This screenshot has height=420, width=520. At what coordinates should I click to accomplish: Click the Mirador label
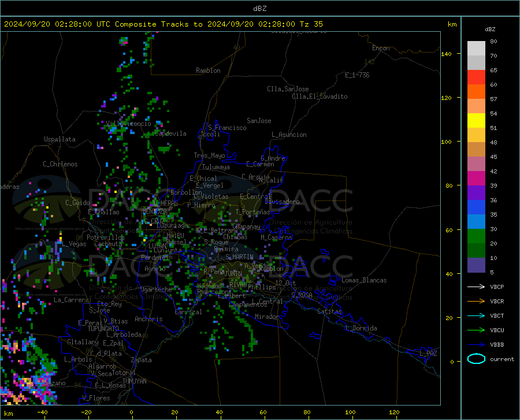(266, 317)
